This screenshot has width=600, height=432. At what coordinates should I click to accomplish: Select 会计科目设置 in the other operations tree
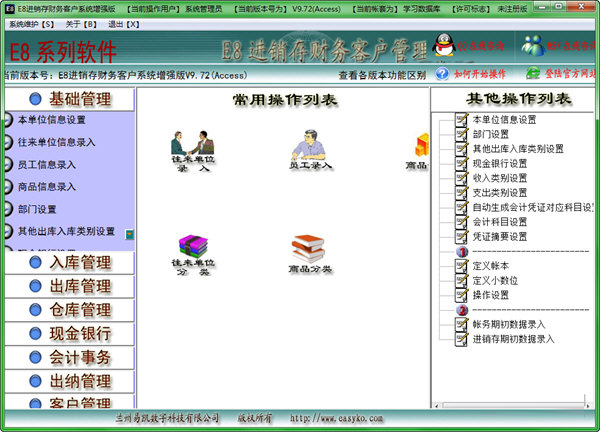[x=497, y=222]
